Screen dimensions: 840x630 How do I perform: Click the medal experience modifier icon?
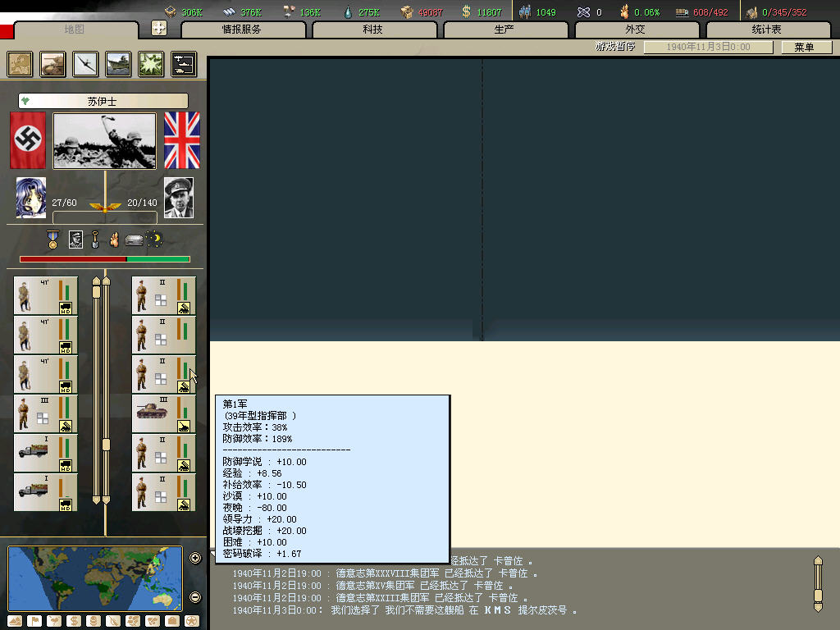pyautogui.click(x=52, y=240)
